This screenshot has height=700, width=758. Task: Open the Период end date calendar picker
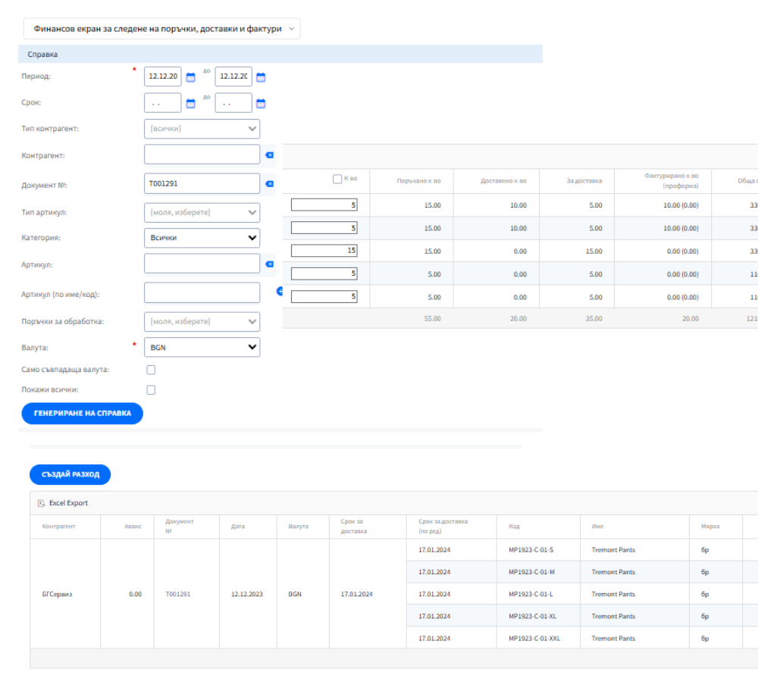coord(261,77)
